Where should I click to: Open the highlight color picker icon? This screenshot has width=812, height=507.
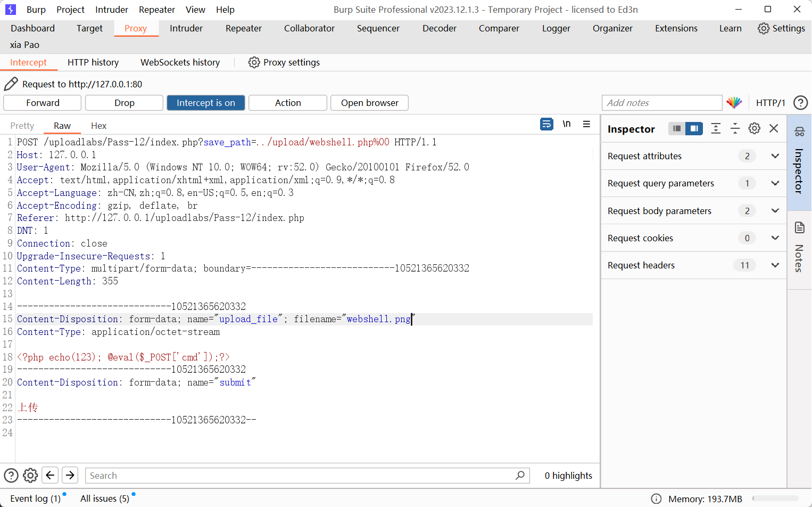[x=734, y=103]
